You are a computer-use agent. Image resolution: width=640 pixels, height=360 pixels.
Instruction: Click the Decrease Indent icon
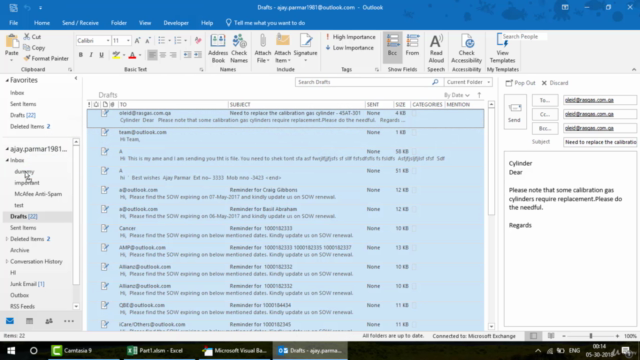[x=187, y=55]
